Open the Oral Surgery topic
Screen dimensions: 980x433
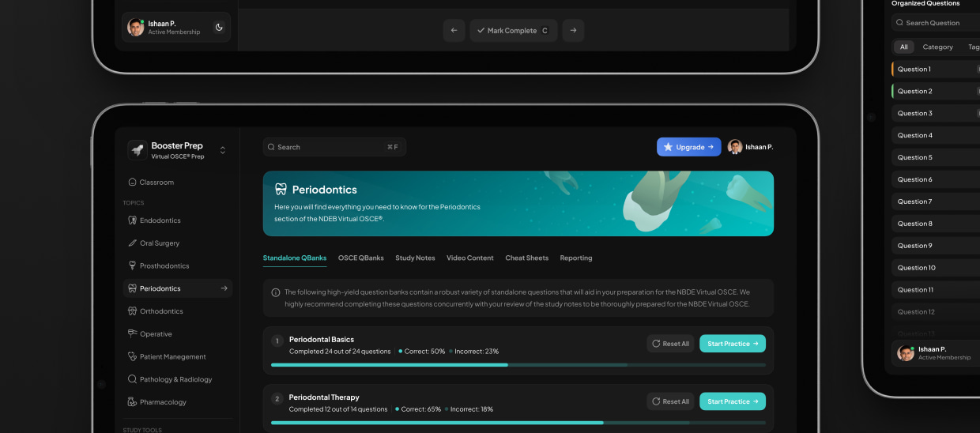click(159, 243)
